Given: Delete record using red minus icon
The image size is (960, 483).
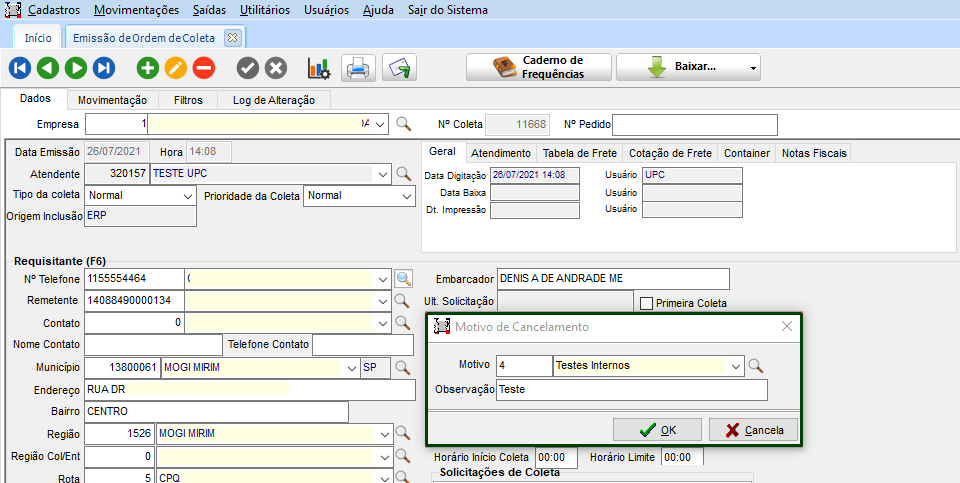Looking at the screenshot, I should pos(204,68).
